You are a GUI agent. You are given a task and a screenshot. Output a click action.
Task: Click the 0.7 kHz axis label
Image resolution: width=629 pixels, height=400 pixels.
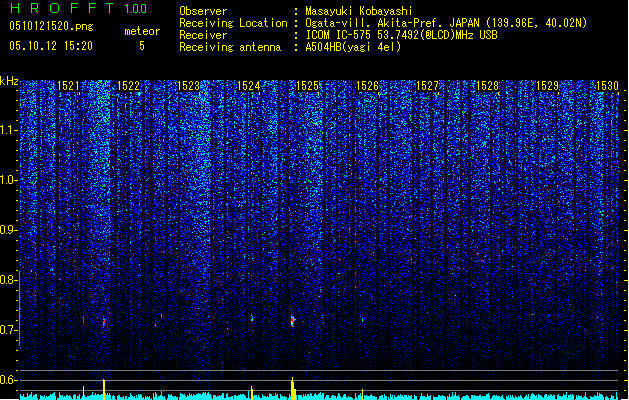tap(7, 330)
